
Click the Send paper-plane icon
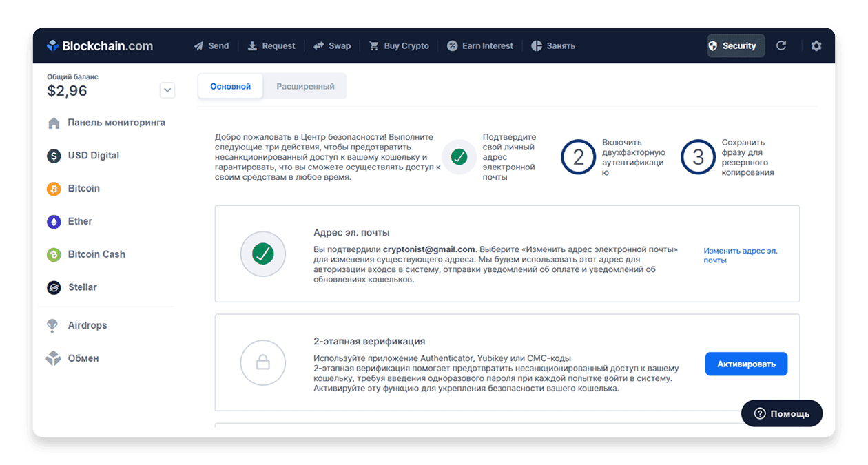coord(198,46)
